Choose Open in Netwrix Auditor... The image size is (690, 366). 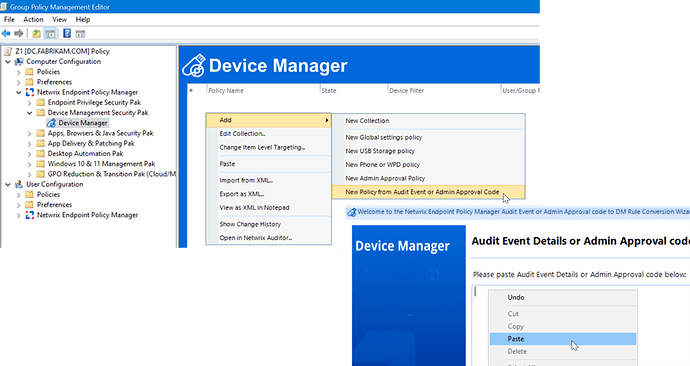pos(268,238)
